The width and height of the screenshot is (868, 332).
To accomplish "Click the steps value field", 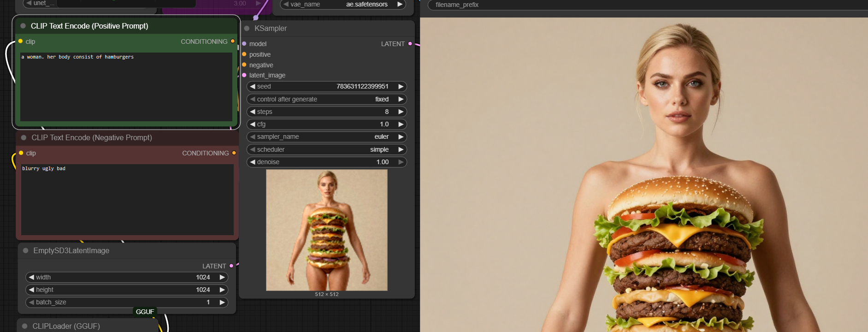I will [x=327, y=112].
